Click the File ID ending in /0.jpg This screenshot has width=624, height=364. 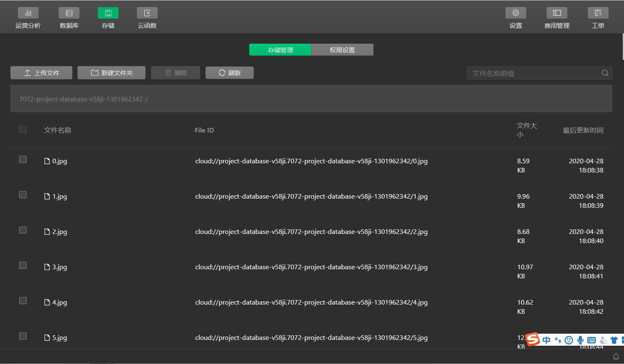click(x=311, y=161)
